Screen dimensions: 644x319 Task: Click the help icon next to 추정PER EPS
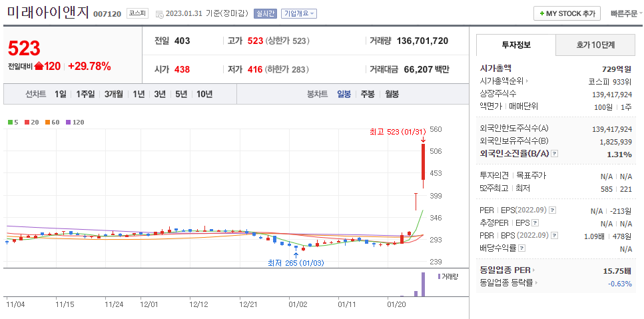(x=535, y=223)
